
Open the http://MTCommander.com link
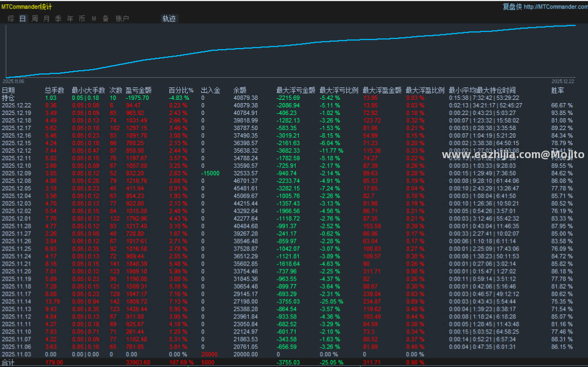556,7
